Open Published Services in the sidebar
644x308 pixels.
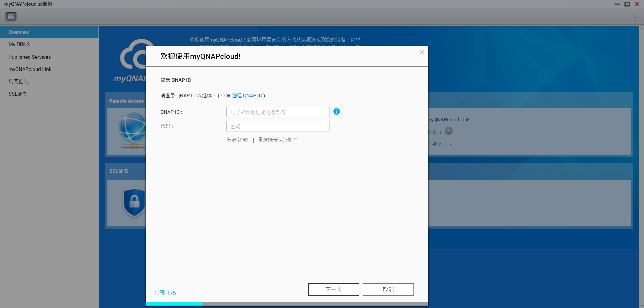49,57
